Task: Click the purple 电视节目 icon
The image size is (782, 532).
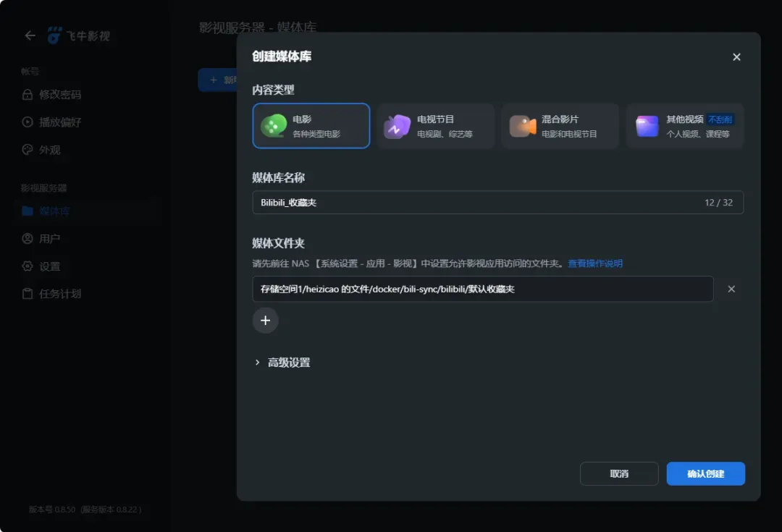Action: click(397, 126)
